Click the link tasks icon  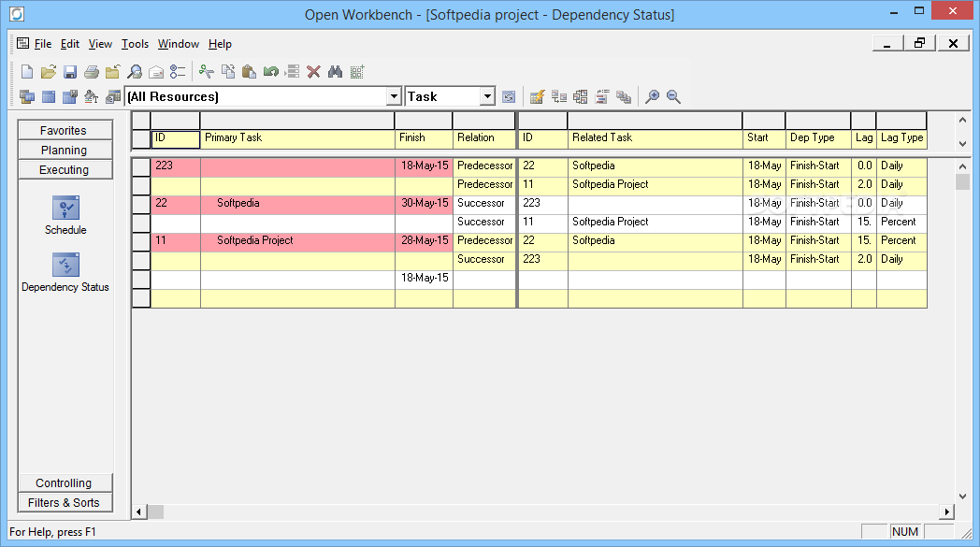click(x=559, y=97)
